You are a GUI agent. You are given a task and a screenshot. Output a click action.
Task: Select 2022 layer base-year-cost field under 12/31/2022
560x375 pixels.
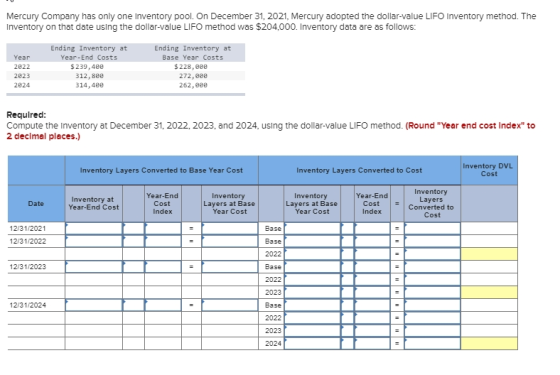click(312, 254)
